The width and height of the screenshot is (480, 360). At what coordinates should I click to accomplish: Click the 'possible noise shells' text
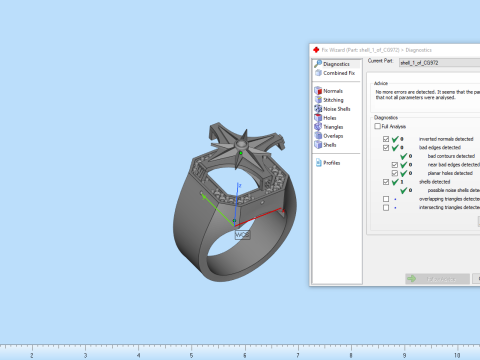pyautogui.click(x=454, y=190)
